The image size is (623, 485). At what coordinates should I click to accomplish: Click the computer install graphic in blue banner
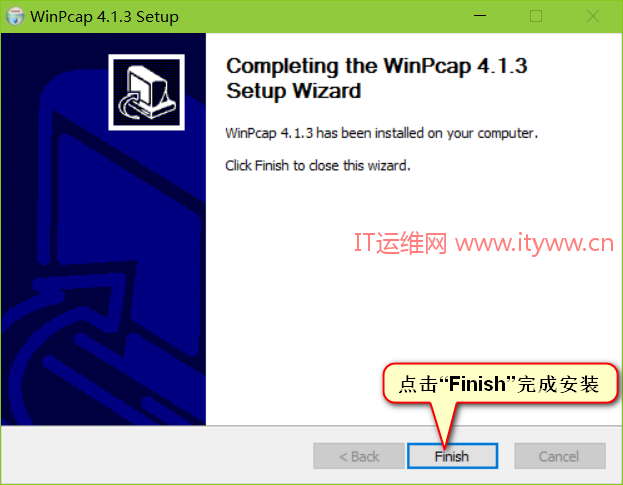[146, 92]
